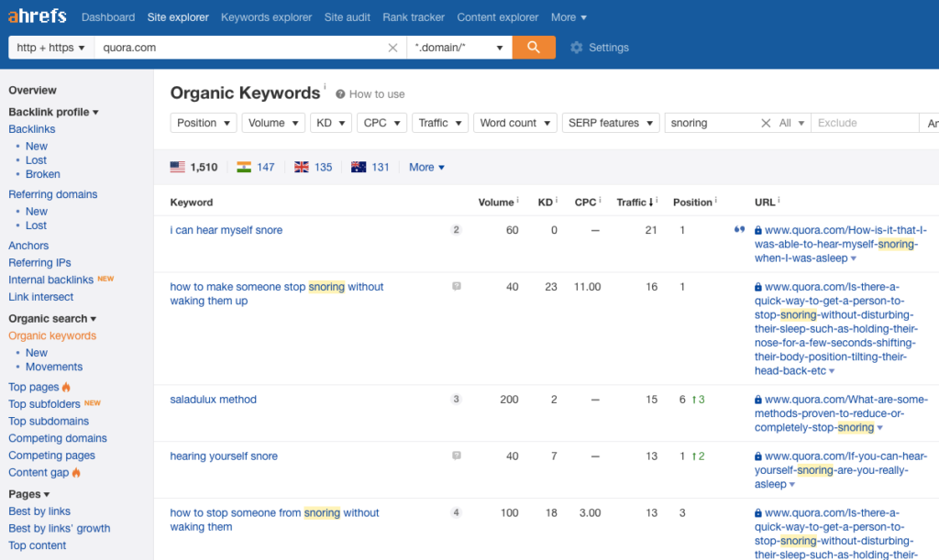Open SERP features badge for 'i can hear myself snore'
This screenshot has width=939, height=560.
pos(457,230)
